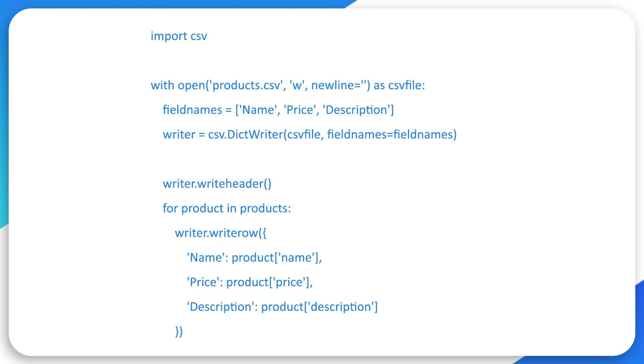Click the "with open" keywords
This screenshot has width=644, height=364.
178,86
